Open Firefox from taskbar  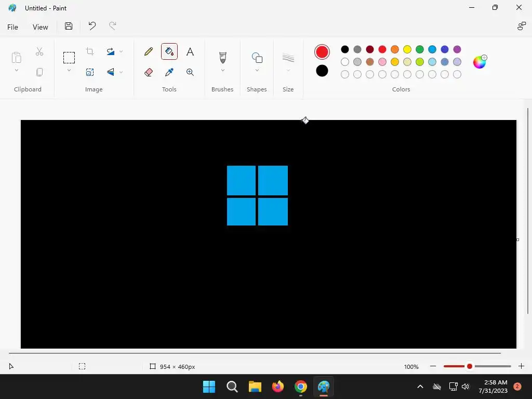point(278,387)
